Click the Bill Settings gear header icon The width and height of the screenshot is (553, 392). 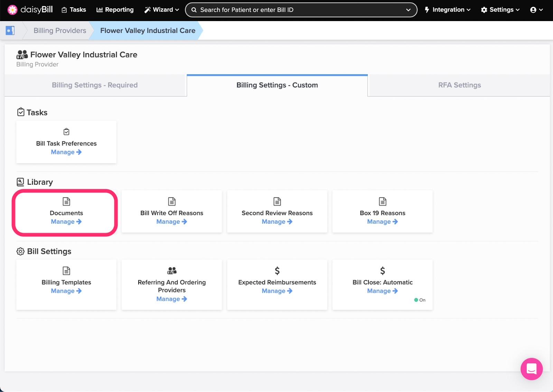[x=20, y=251]
